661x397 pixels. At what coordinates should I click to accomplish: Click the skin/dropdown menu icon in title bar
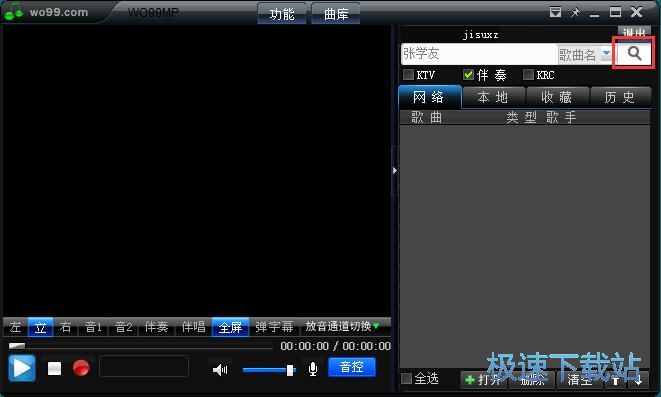click(555, 12)
